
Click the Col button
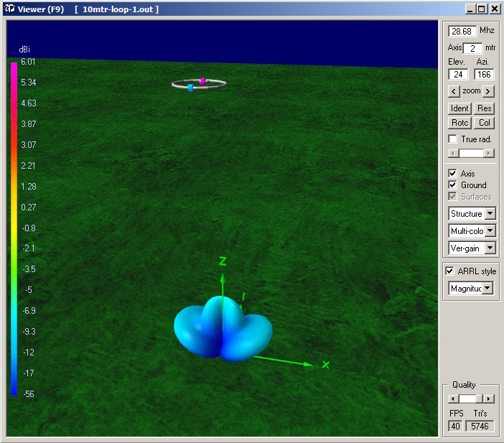484,123
